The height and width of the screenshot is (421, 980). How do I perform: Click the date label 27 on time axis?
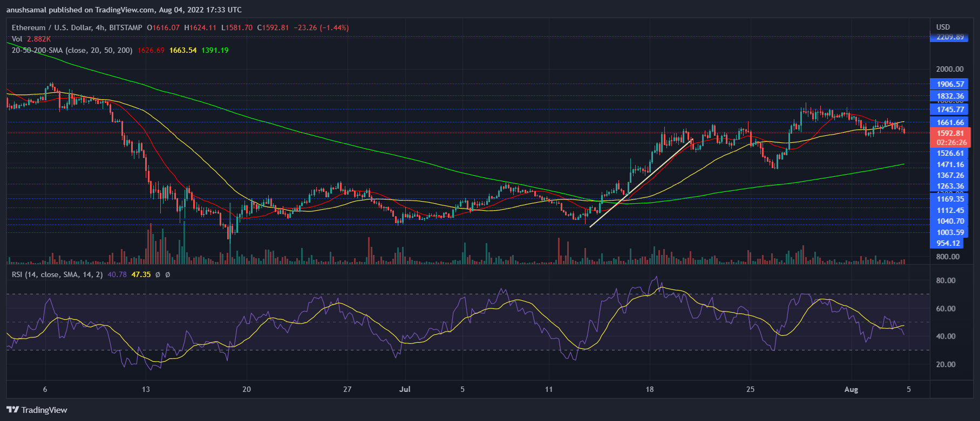348,389
